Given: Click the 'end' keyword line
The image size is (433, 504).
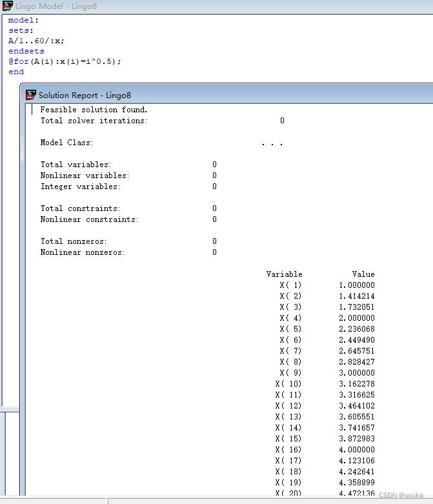Looking at the screenshot, I should coord(16,72).
